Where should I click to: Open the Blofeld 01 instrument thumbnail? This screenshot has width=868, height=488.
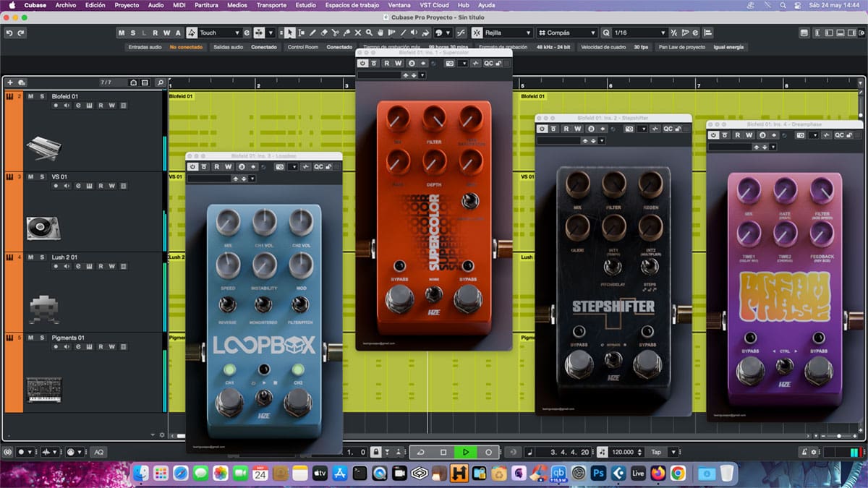(43, 148)
